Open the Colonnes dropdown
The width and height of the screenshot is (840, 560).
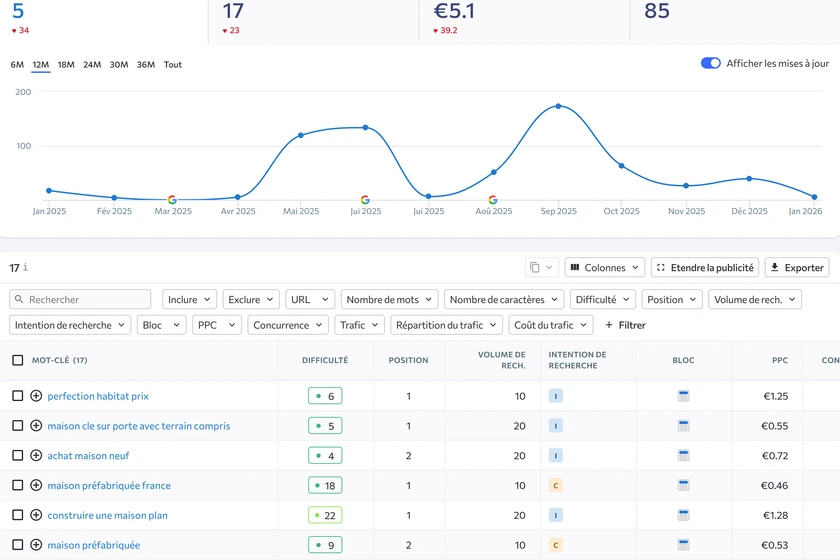604,268
